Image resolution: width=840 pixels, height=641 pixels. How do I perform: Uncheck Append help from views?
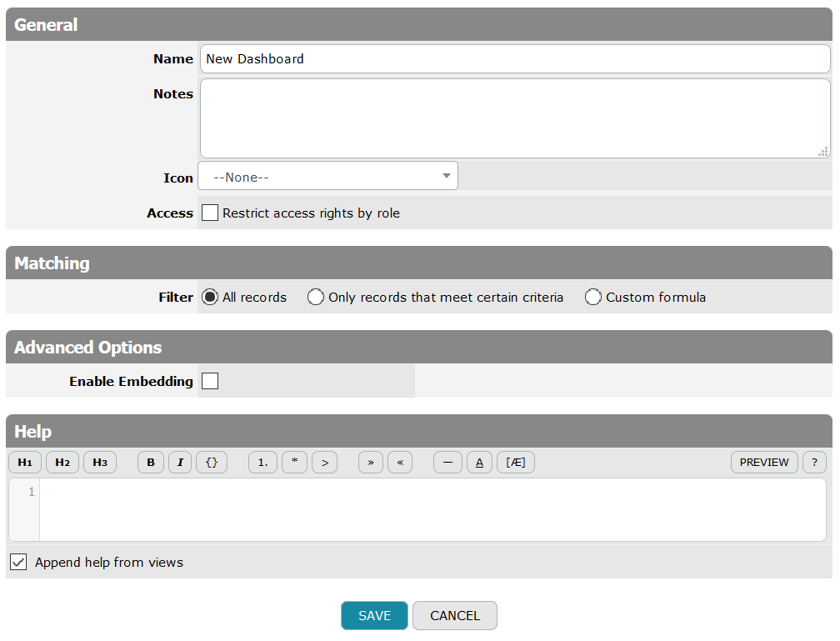18,562
